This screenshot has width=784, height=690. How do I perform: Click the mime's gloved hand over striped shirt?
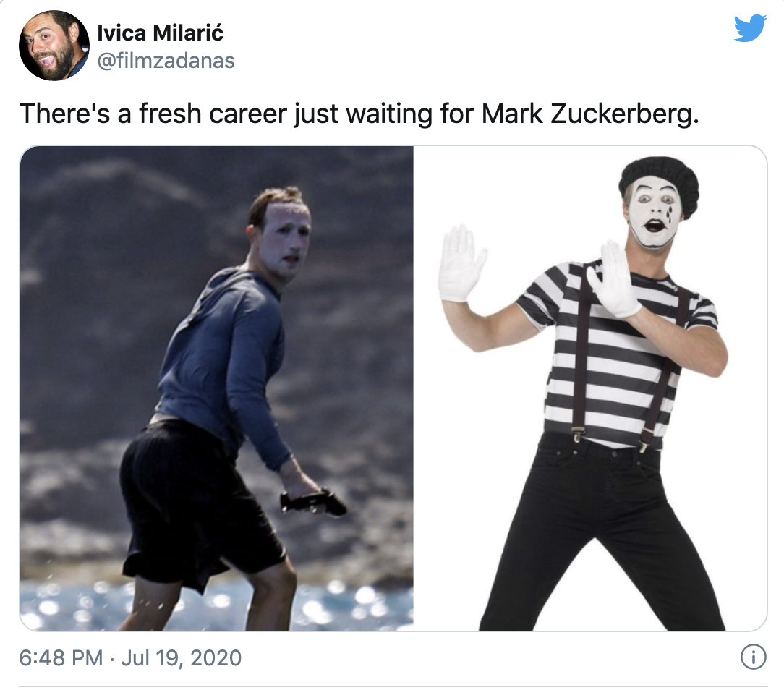click(615, 282)
